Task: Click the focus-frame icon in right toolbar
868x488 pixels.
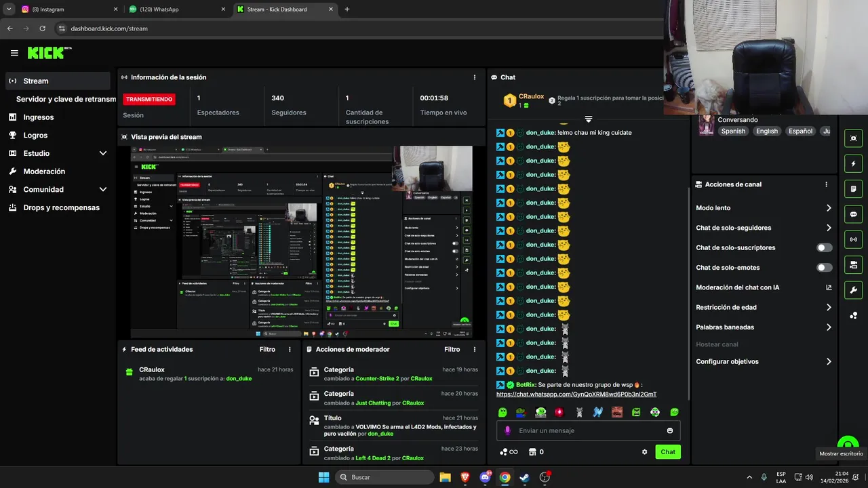Action: [853, 138]
